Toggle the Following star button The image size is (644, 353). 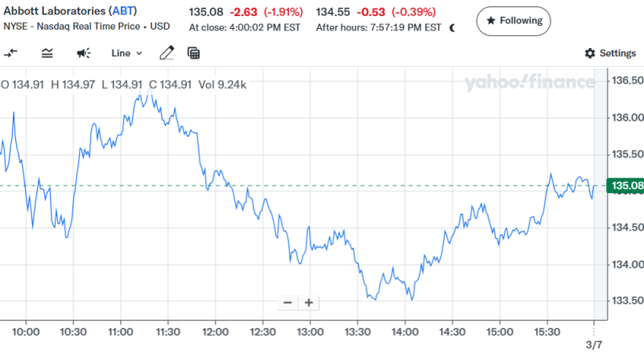point(513,20)
